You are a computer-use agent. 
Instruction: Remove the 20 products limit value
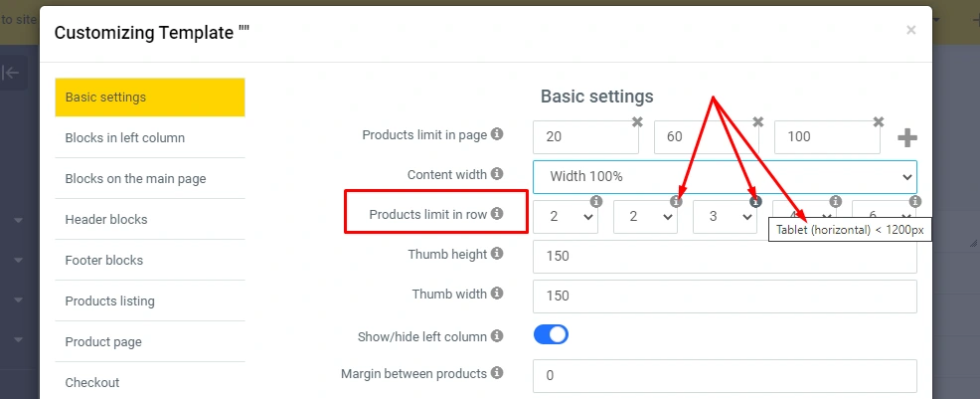click(638, 121)
